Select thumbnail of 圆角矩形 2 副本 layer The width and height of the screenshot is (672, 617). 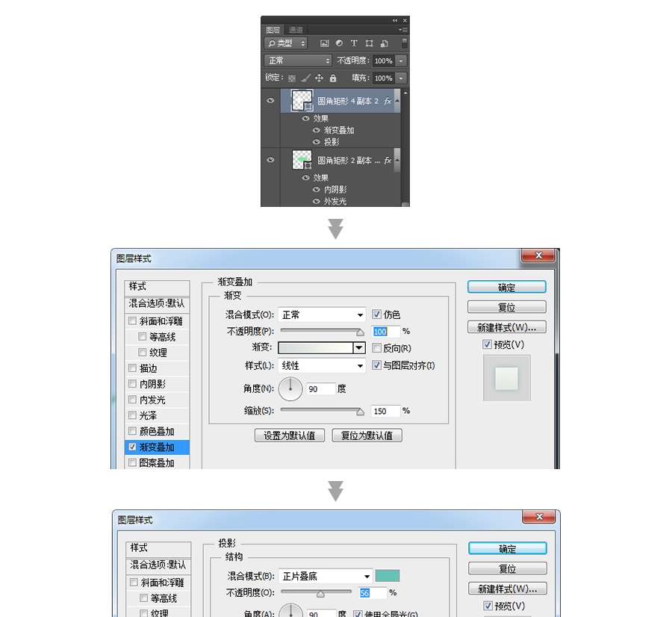point(302,160)
